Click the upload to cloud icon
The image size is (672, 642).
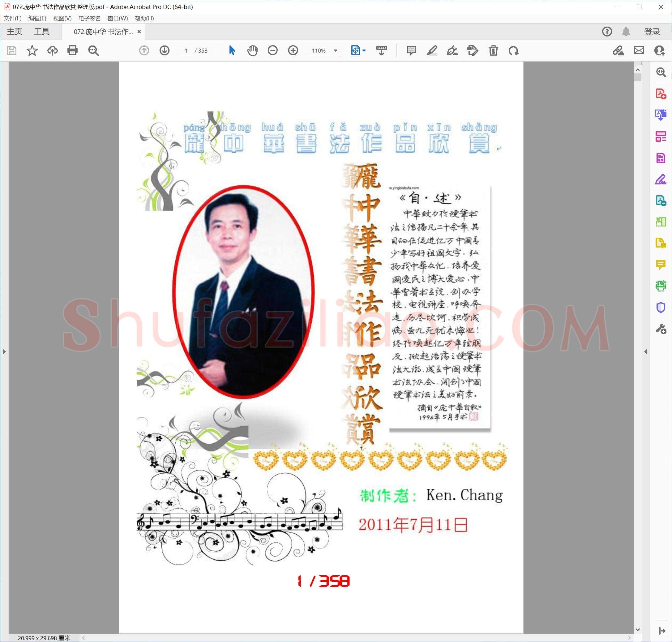[52, 51]
